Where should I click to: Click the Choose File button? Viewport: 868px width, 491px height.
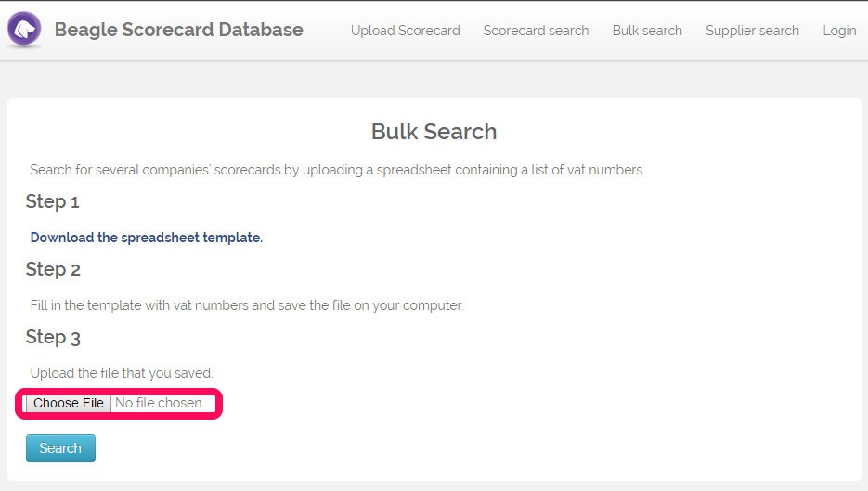point(68,403)
